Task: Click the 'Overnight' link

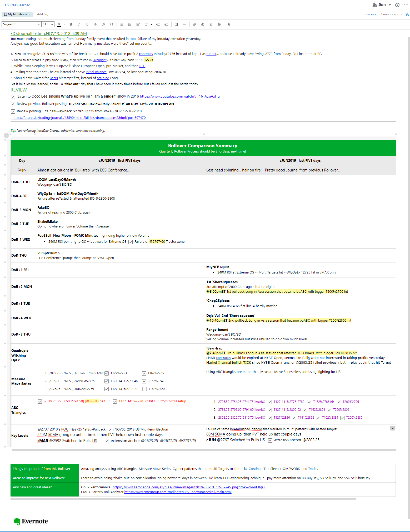Action: pos(99,60)
